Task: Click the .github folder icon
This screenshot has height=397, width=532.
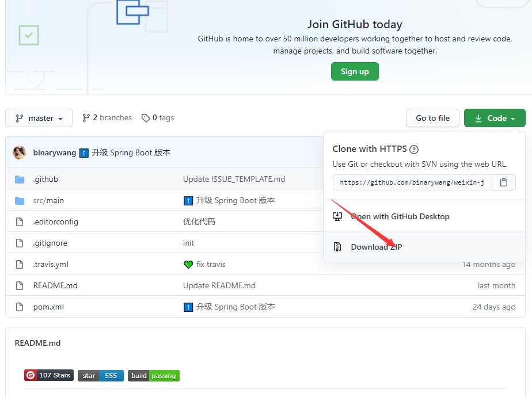Action: tap(20, 180)
